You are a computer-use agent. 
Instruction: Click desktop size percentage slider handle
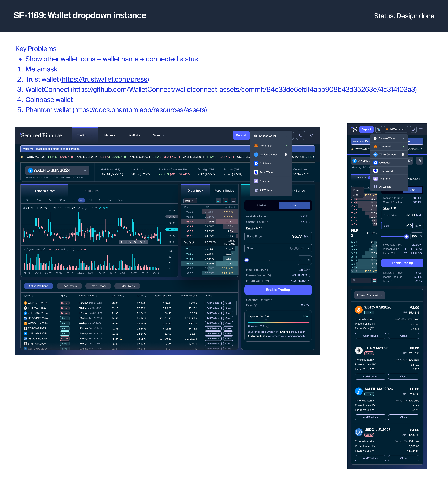(246, 260)
